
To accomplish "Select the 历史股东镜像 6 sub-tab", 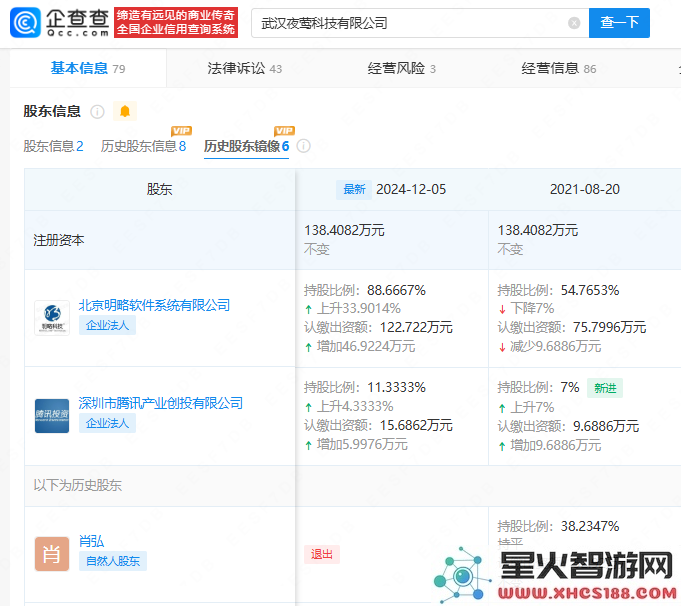I will tap(246, 146).
